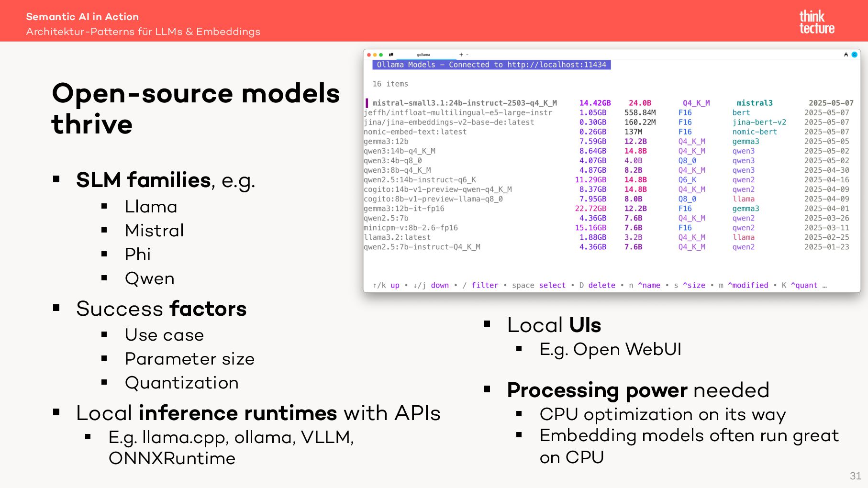Click the 'select' shortcut hint

pyautogui.click(x=552, y=285)
